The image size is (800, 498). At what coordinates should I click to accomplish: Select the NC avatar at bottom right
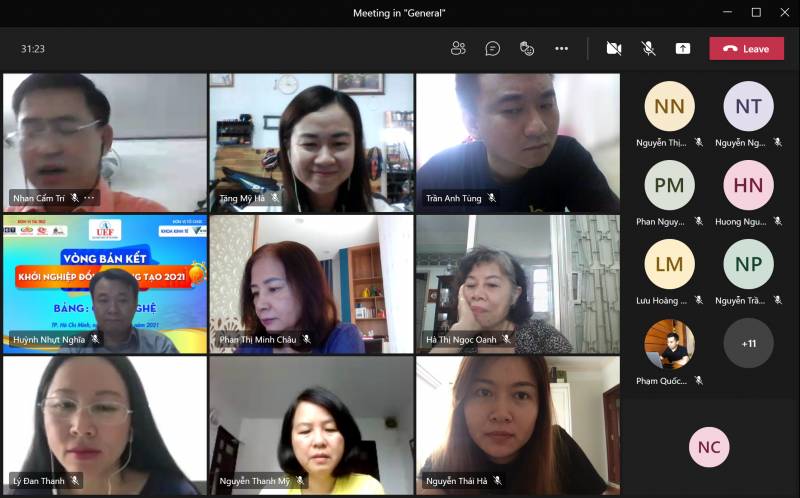click(709, 447)
